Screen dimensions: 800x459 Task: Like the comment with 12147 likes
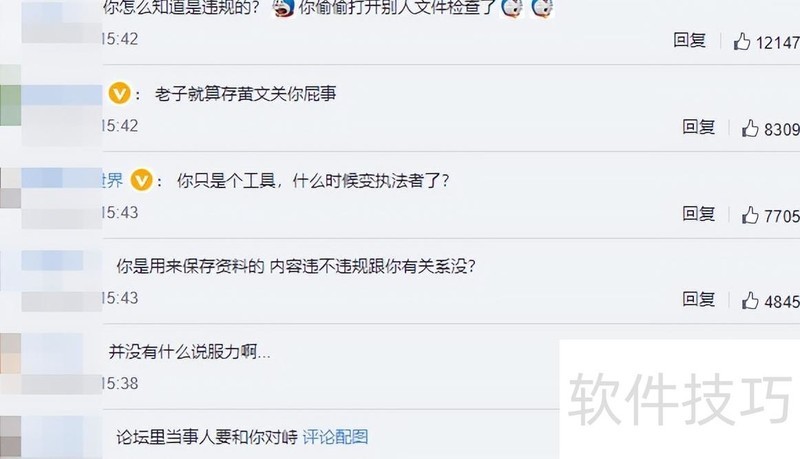[742, 41]
